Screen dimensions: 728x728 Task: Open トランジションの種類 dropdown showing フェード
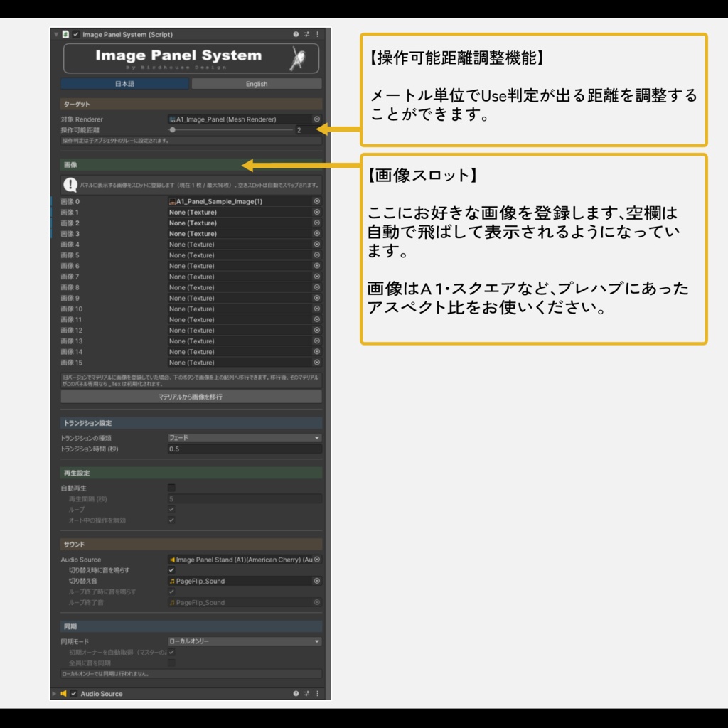tap(245, 438)
